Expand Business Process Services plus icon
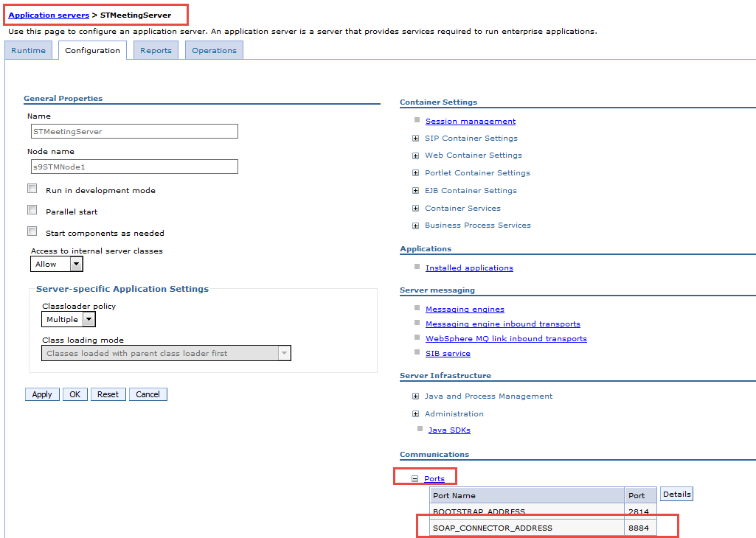This screenshot has width=756, height=538. point(417,226)
